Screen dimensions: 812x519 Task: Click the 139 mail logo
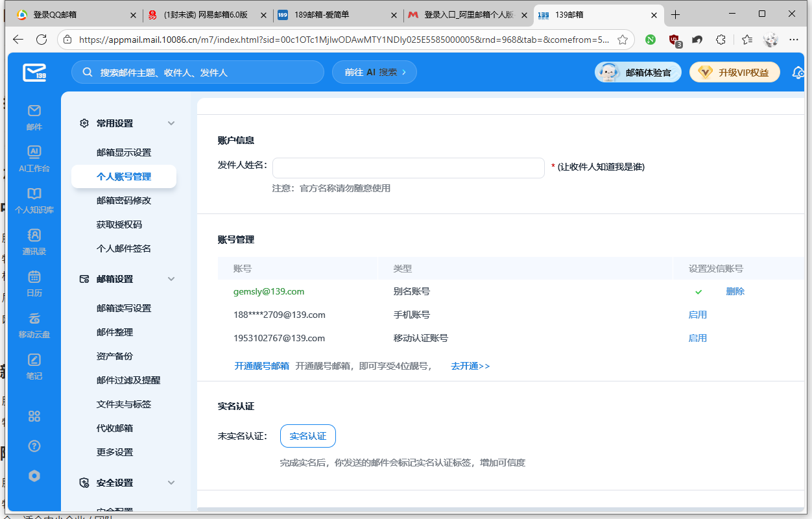click(34, 72)
